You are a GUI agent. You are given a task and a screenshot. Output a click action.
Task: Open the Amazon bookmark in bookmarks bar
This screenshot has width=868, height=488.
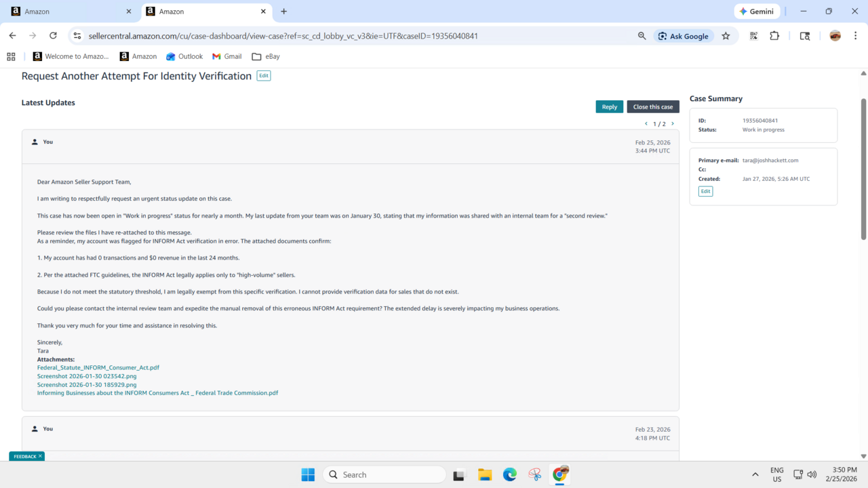tap(138, 56)
